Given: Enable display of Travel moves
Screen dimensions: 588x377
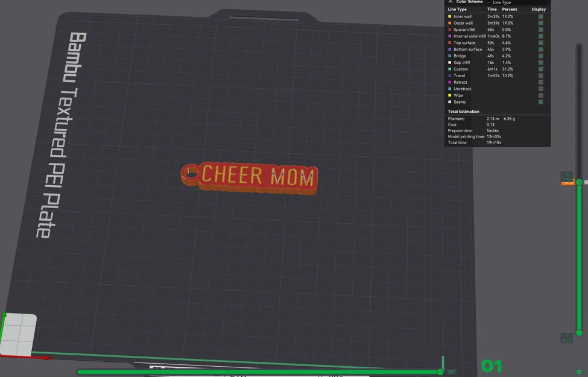Looking at the screenshot, I should pyautogui.click(x=541, y=75).
